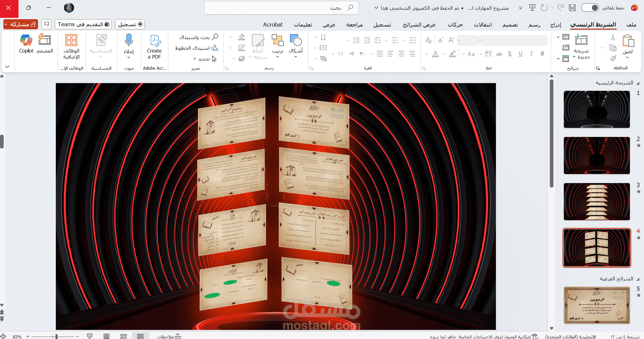Click the text direction icon

pos(323,37)
